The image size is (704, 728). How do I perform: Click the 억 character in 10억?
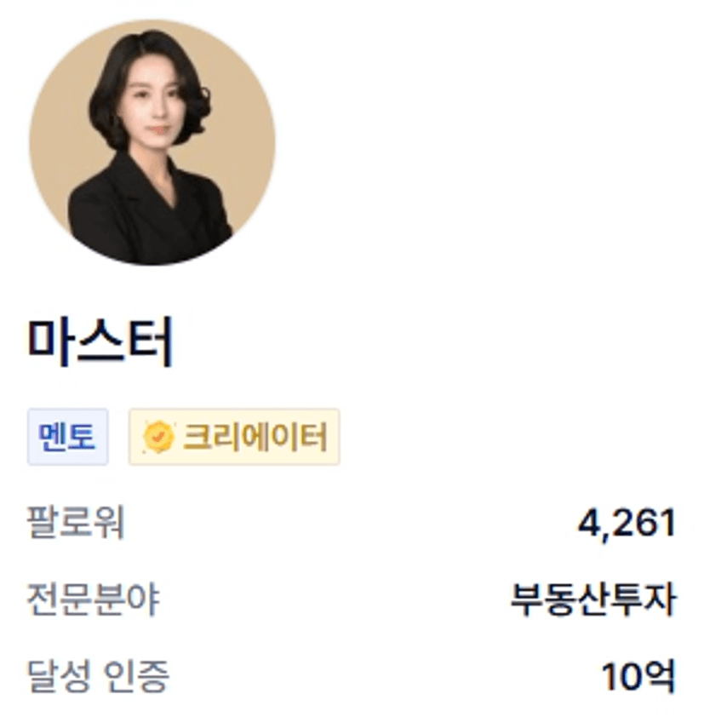point(660,676)
